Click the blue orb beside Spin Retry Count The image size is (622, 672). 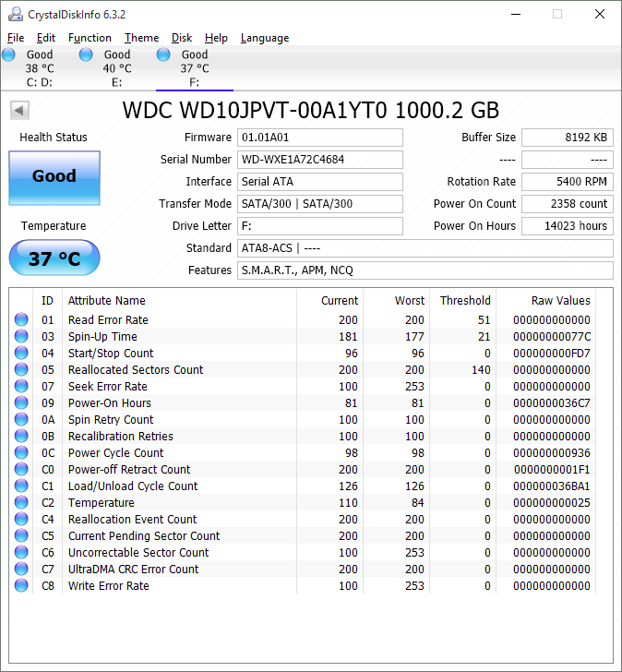[21, 419]
